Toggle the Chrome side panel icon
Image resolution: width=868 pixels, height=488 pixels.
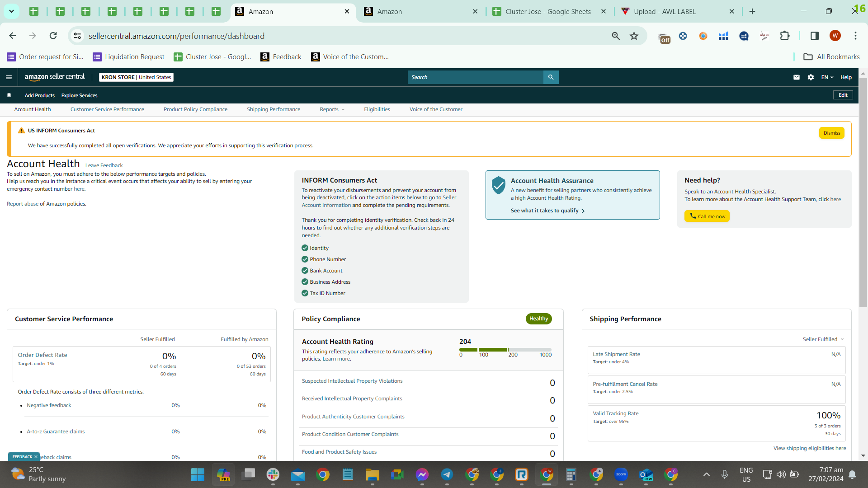pos(815,36)
